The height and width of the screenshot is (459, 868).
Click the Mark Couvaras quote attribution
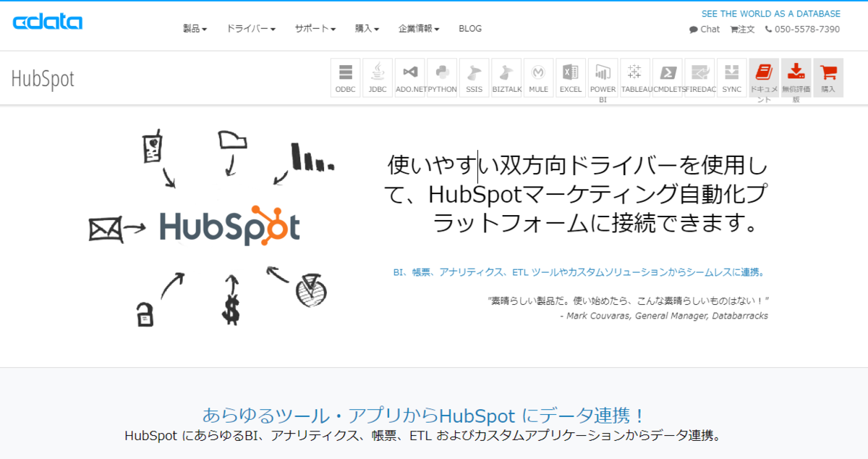coord(664,316)
